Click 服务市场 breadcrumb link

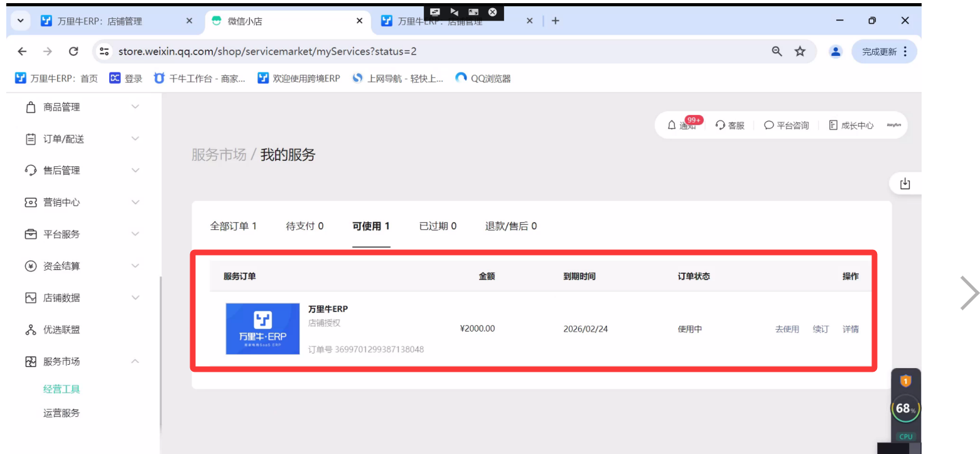click(218, 154)
